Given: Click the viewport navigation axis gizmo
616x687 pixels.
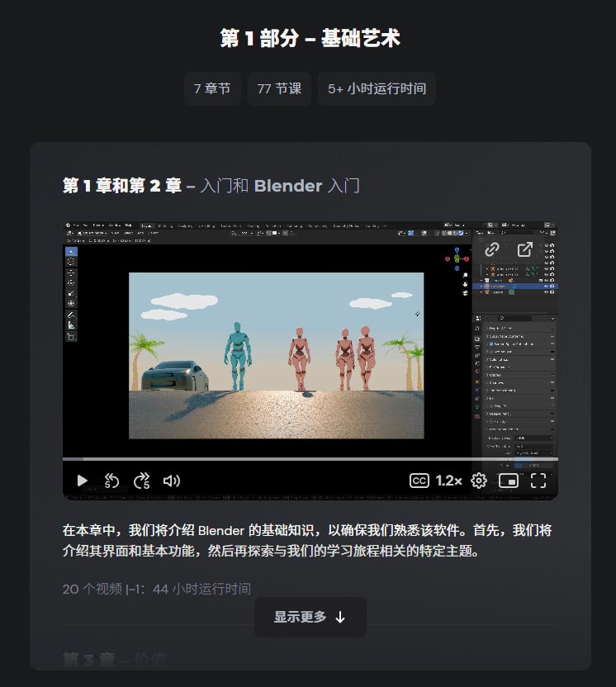Looking at the screenshot, I should (x=457, y=258).
